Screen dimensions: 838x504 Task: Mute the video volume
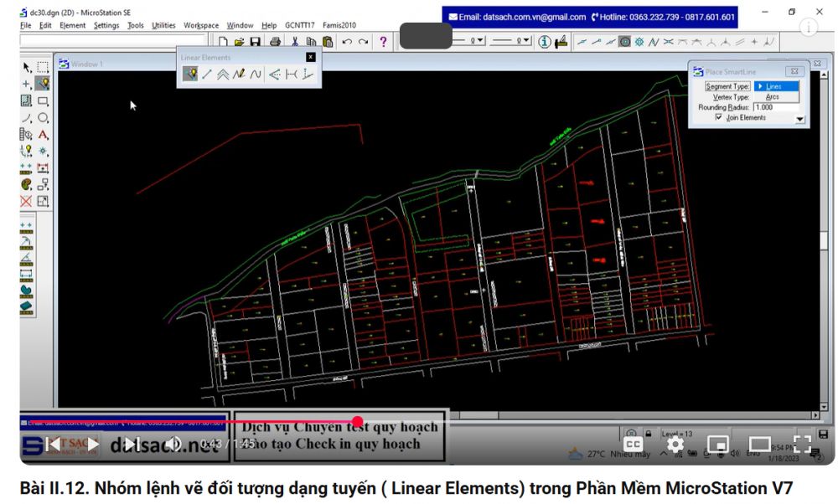pos(173,444)
